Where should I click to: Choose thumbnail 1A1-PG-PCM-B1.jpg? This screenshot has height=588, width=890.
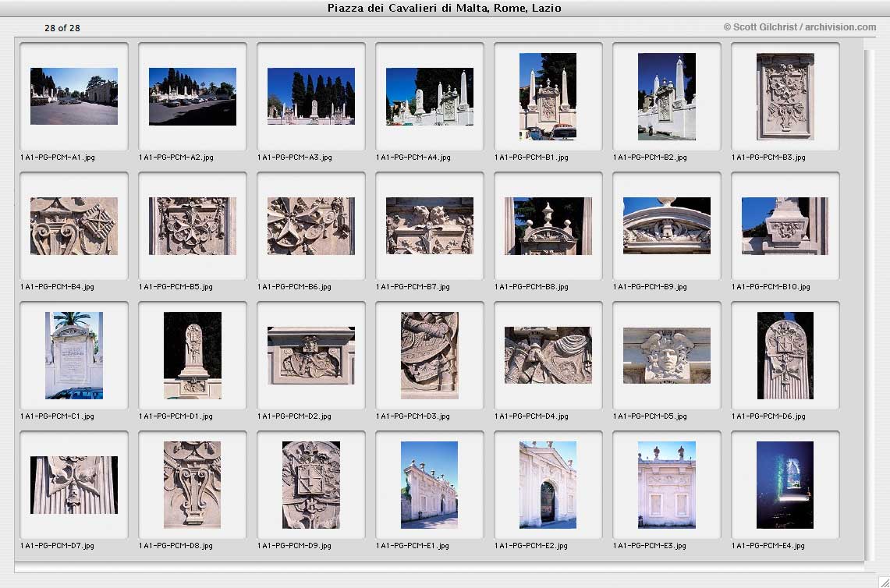tap(548, 97)
